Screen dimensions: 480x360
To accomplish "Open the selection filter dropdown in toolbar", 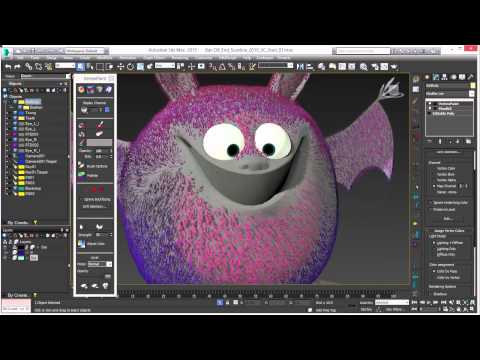I will (65, 66).
